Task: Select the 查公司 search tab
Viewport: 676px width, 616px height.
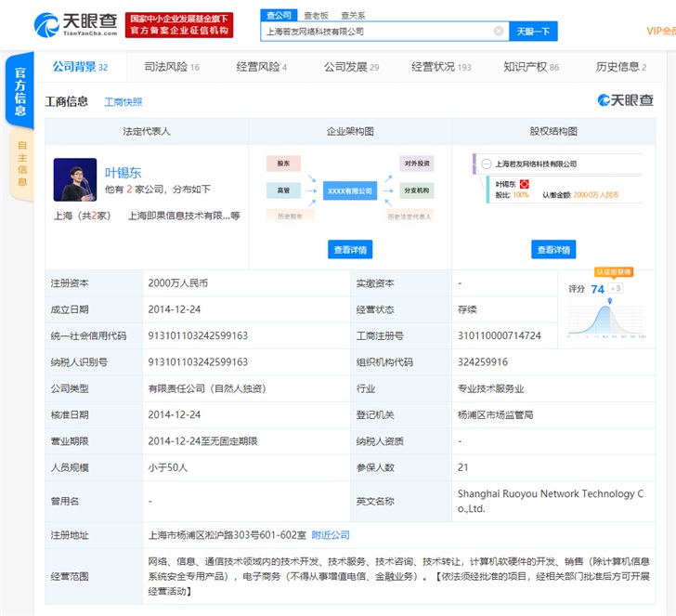Action: pos(279,15)
